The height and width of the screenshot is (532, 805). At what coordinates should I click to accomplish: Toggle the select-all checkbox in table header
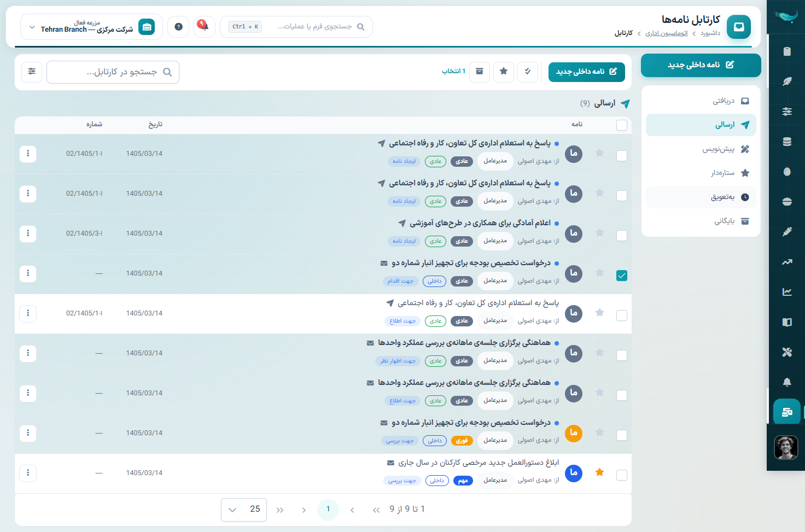click(x=622, y=125)
